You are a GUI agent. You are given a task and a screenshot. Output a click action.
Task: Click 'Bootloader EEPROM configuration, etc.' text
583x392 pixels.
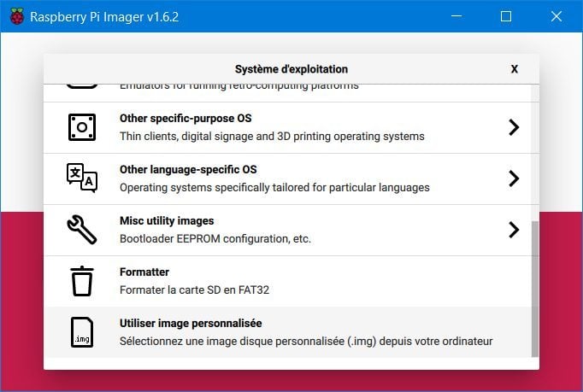[215, 238]
